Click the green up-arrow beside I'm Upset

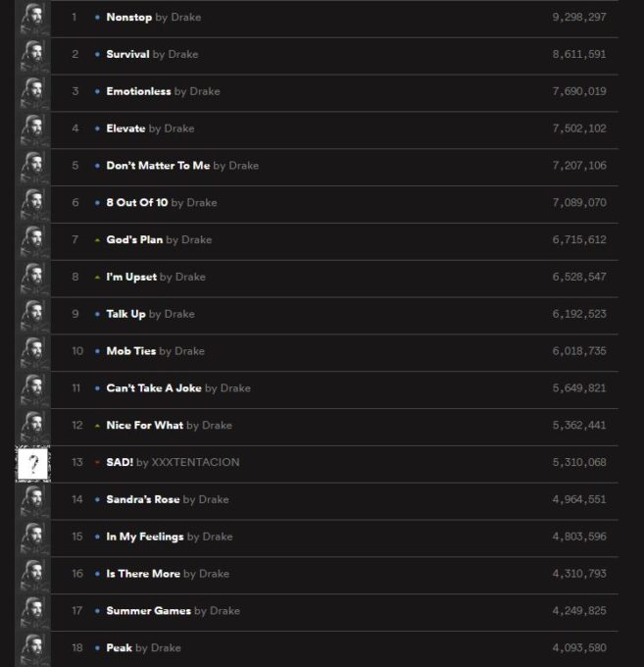(97, 278)
